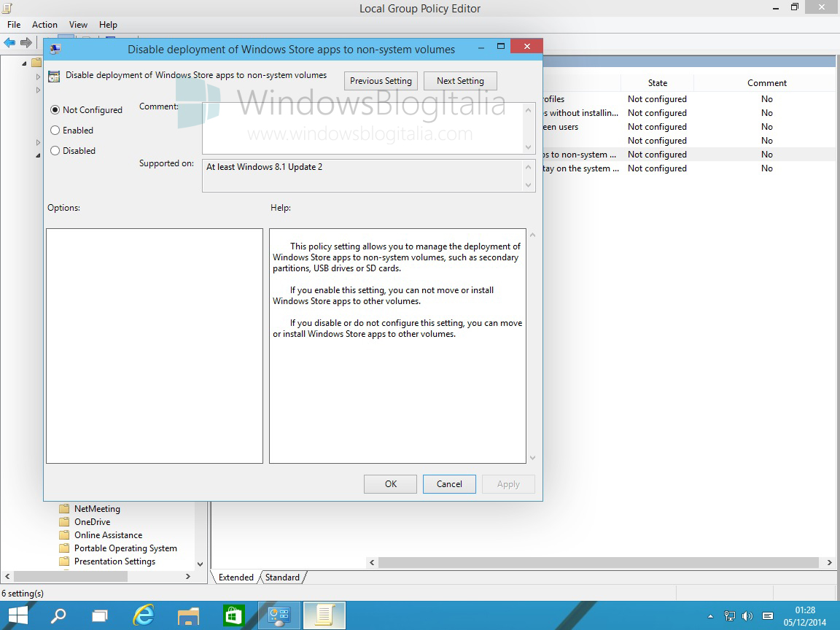Select the 'rofiles' settings row

[690, 99]
